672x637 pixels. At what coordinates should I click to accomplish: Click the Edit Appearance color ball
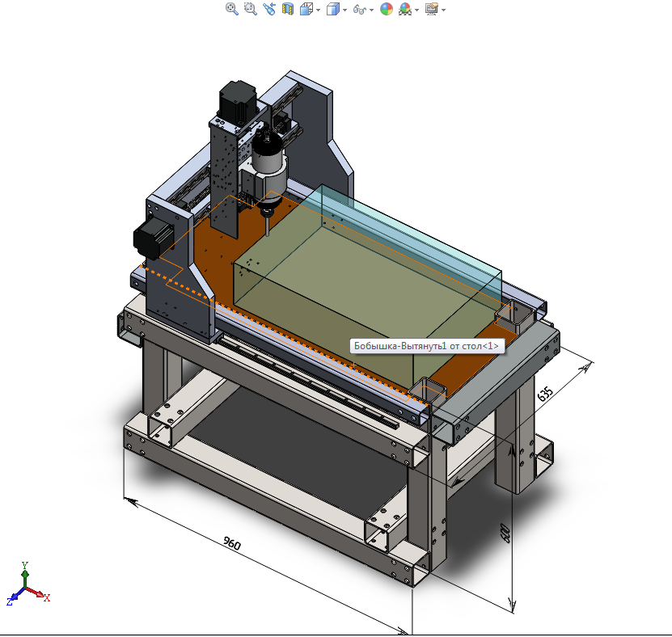pos(387,9)
